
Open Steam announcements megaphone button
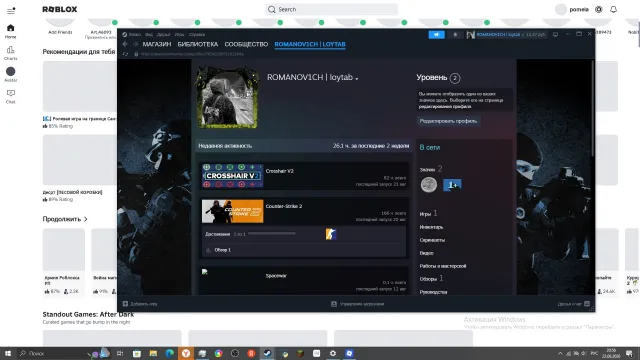[436, 35]
